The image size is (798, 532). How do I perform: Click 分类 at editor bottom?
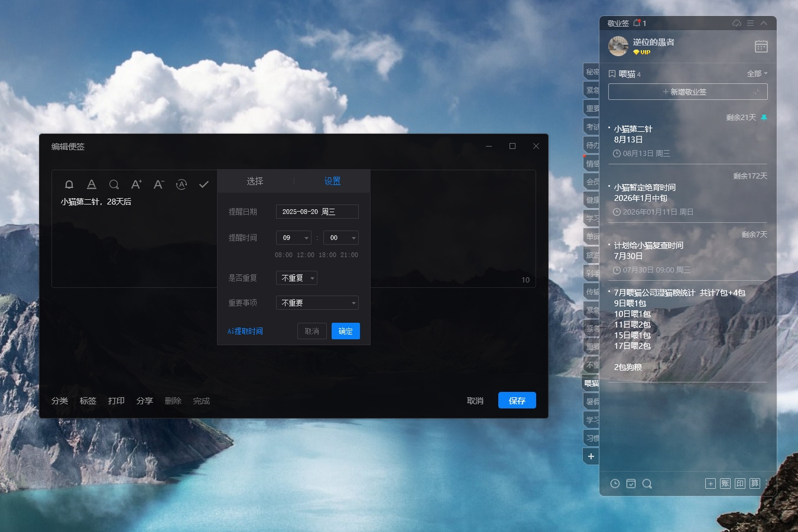coord(60,401)
